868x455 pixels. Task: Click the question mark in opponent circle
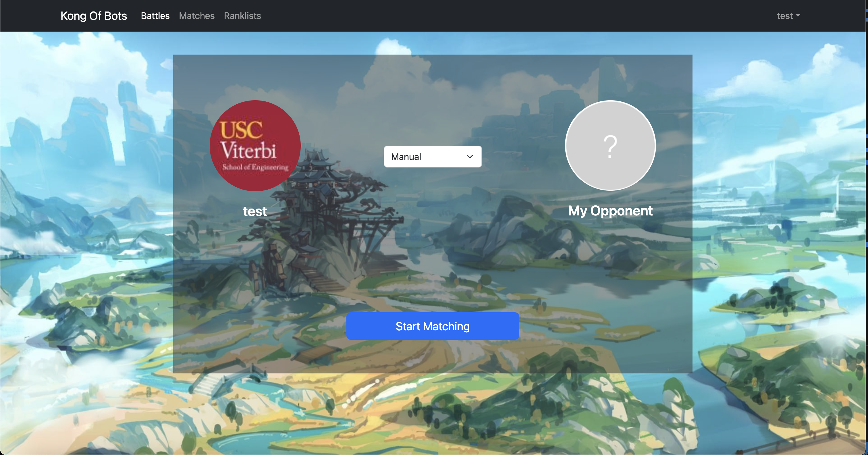pos(610,146)
